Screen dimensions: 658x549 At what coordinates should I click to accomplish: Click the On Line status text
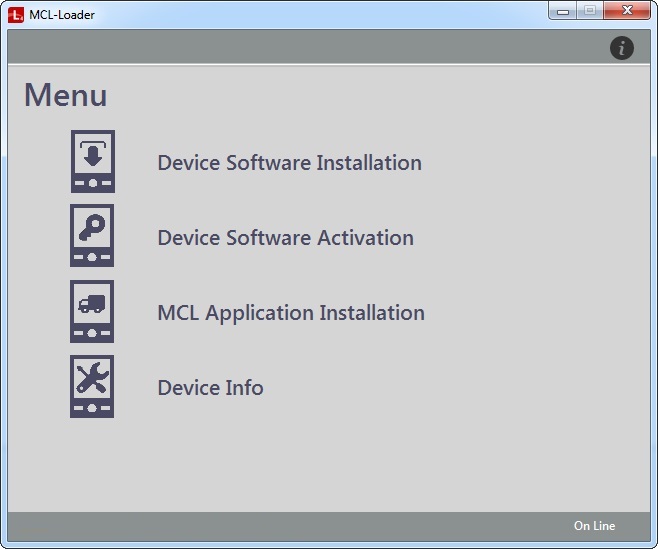(594, 525)
